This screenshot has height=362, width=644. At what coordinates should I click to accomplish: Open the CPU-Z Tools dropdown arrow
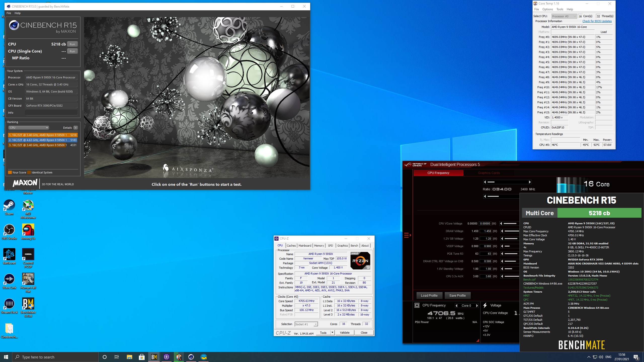click(332, 333)
